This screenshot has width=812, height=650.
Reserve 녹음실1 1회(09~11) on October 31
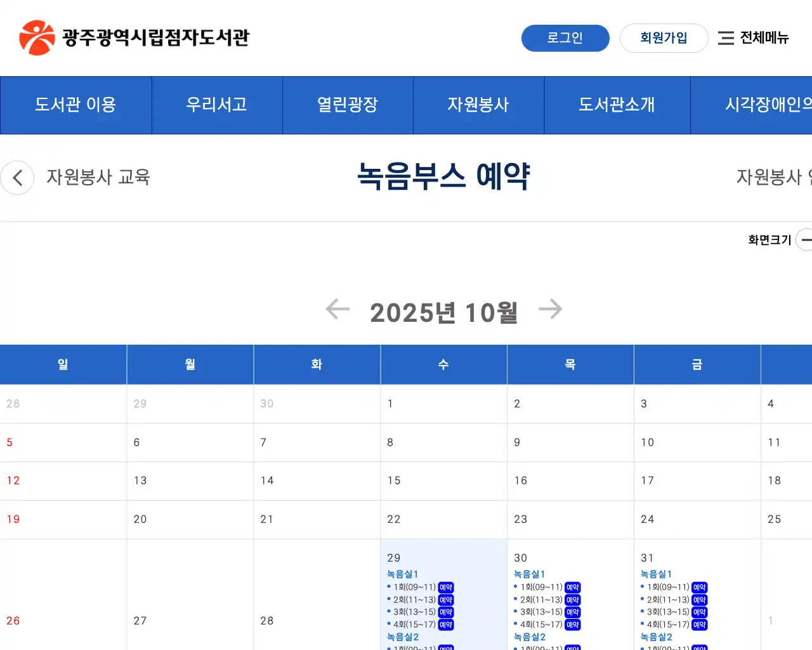tap(700, 588)
